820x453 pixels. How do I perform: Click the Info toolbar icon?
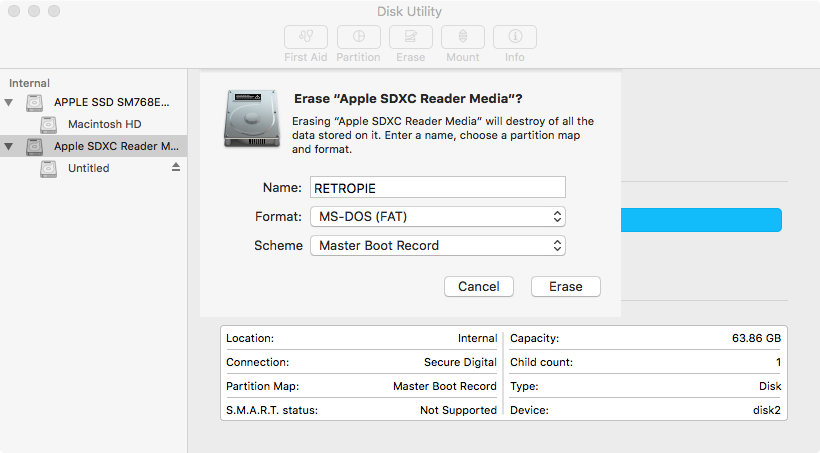pyautogui.click(x=514, y=37)
